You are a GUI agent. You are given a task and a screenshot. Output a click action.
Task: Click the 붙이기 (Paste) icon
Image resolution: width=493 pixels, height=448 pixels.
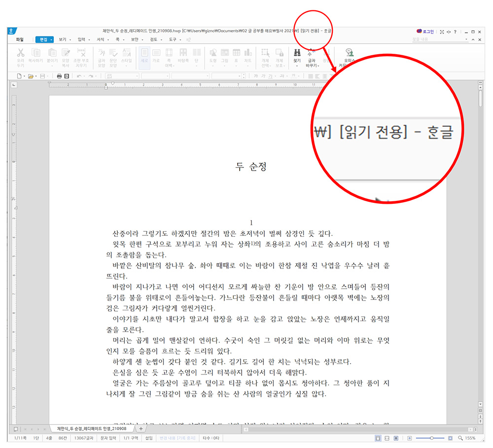[52, 52]
